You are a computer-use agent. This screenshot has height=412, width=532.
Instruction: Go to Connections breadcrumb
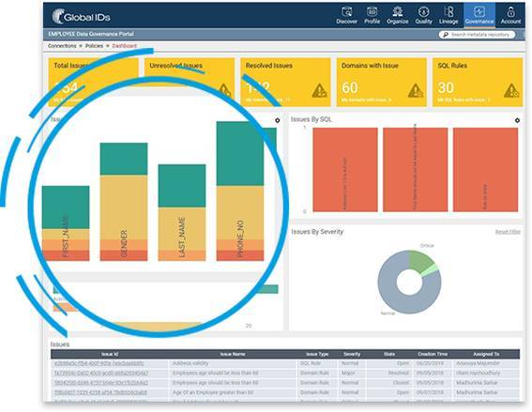point(62,45)
